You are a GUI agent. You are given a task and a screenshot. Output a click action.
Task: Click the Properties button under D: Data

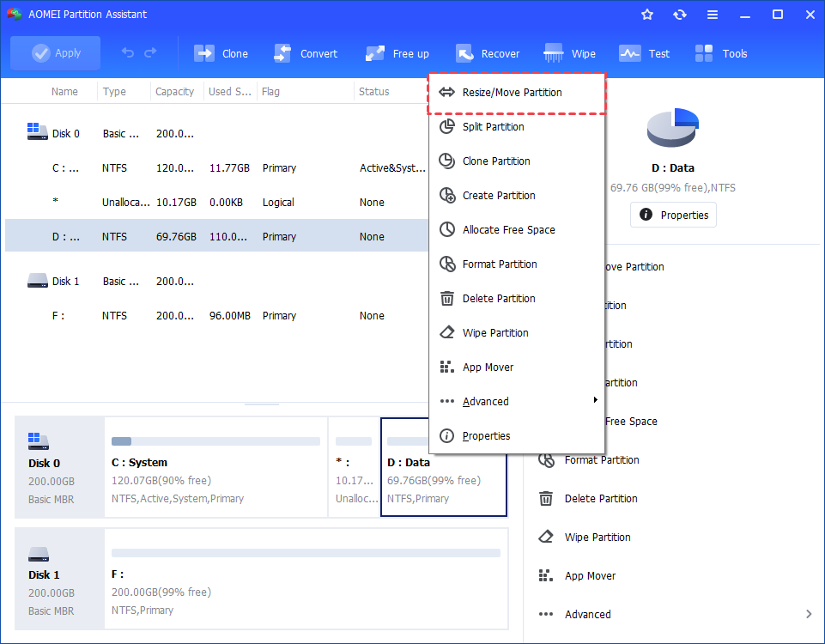[673, 216]
